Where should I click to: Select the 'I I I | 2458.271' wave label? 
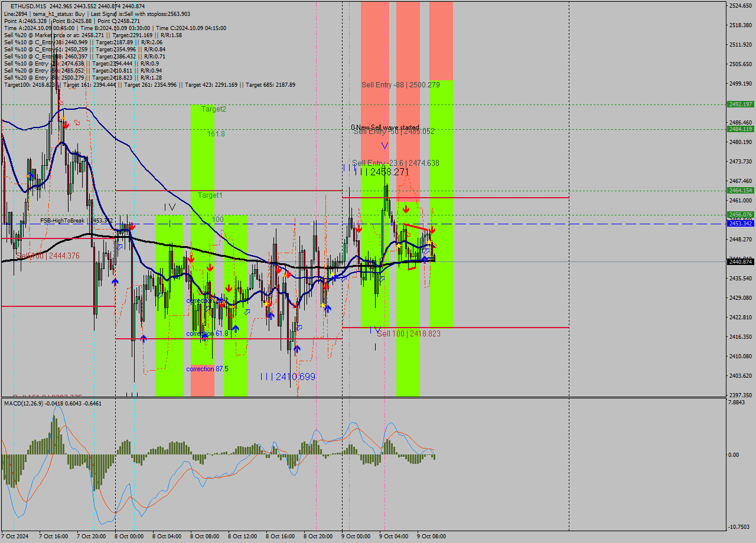tap(382, 172)
